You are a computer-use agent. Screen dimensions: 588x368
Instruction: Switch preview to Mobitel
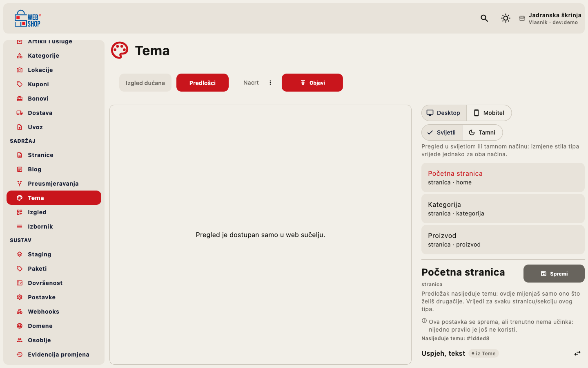(x=489, y=113)
